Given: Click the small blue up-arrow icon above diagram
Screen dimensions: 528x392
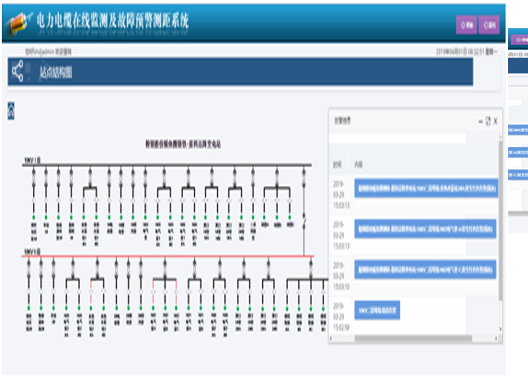Looking at the screenshot, I should (x=11, y=110).
